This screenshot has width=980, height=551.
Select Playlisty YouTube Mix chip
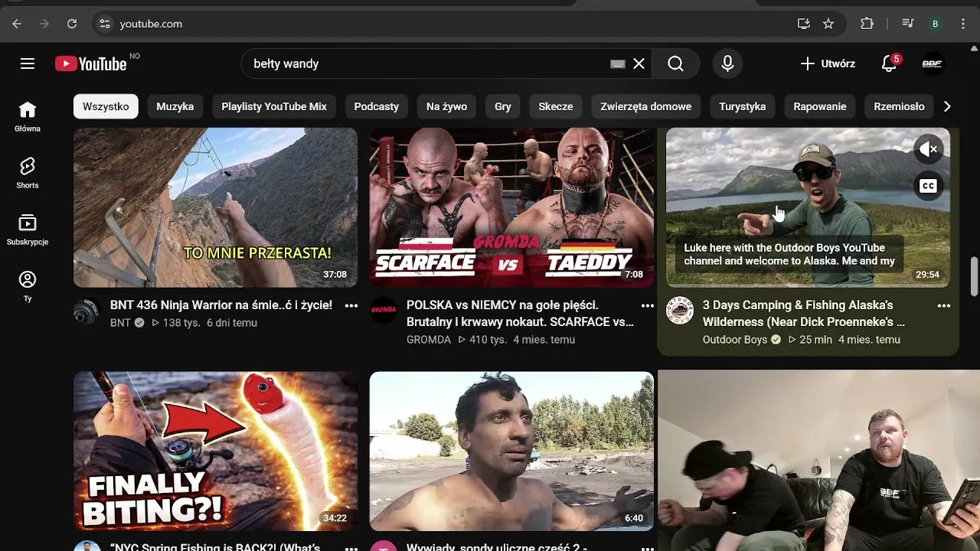pyautogui.click(x=274, y=106)
